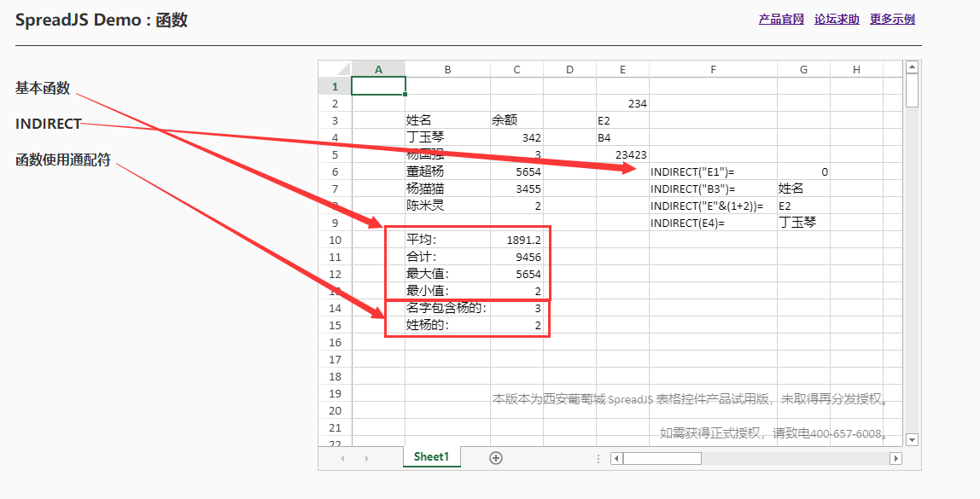Switch to the Sheet1 tab

pyautogui.click(x=431, y=456)
